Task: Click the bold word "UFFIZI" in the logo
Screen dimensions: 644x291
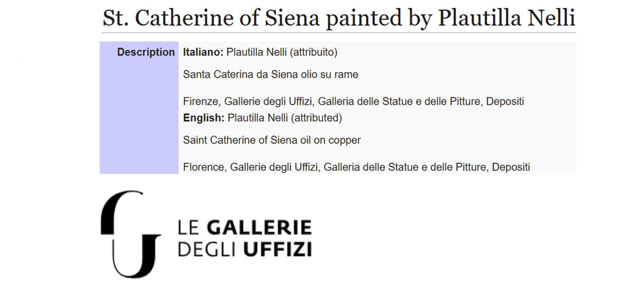Action: (x=277, y=249)
